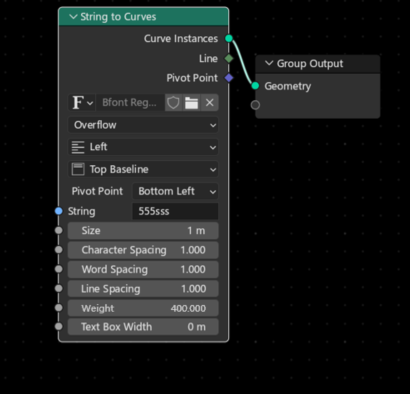410x394 pixels.
Task: Adjust the Weight value field
Action: coord(143,308)
